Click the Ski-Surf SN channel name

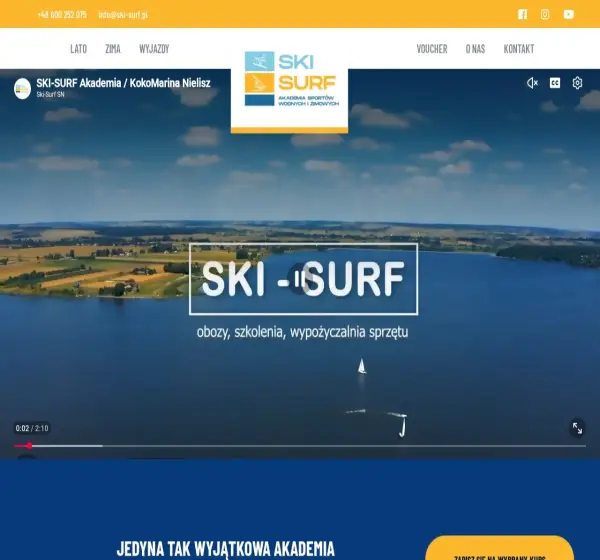pos(50,94)
